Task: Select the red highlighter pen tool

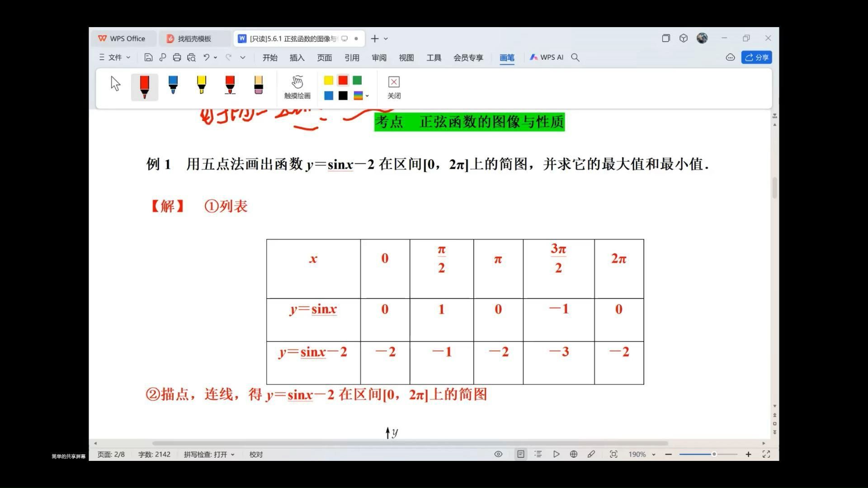Action: pos(230,86)
